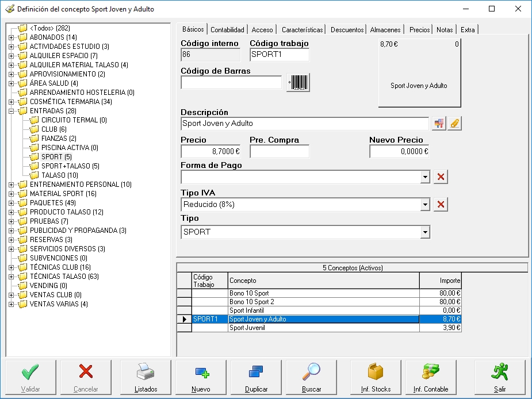Click the Código trabajo field with SPORT1
532x399 pixels.
click(280, 55)
